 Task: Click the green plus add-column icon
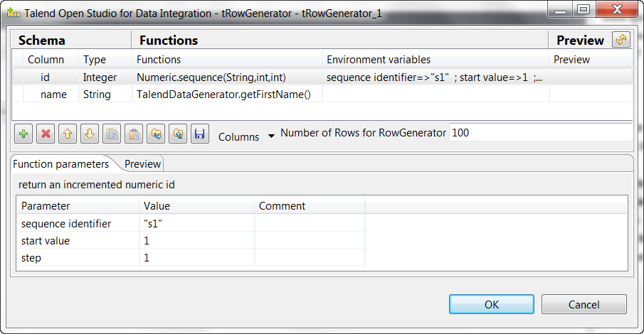[24, 133]
